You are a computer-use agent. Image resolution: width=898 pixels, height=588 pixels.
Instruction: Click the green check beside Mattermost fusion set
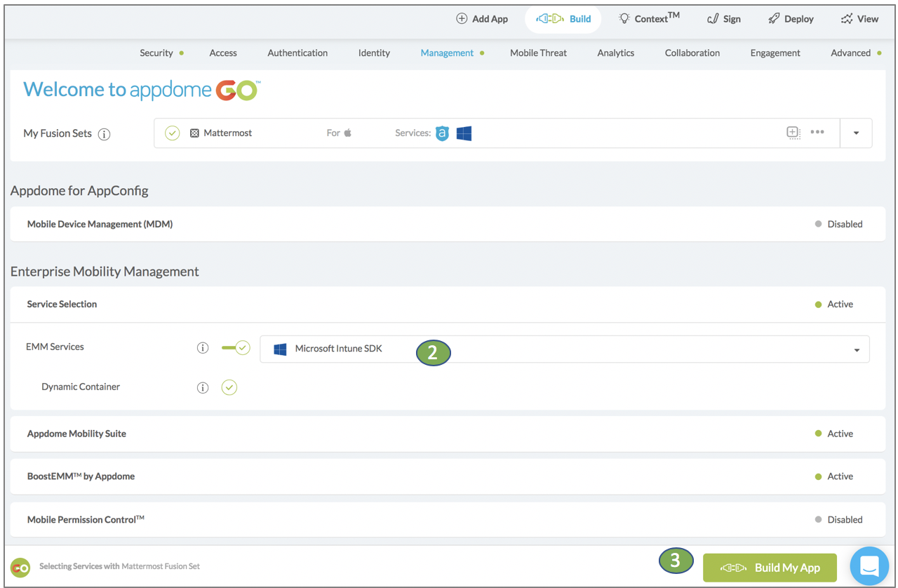tap(172, 133)
